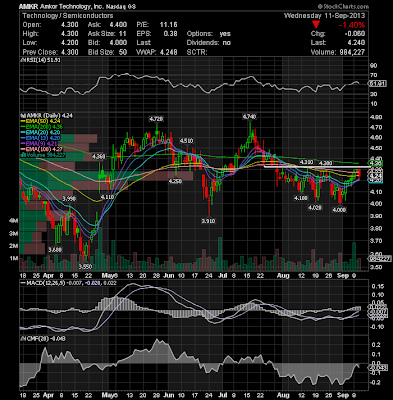Click the RSI(14) 51.91 indicator label

[42, 60]
